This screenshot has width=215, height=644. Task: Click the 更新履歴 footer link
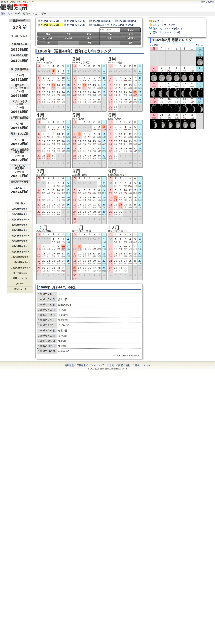click(69, 365)
